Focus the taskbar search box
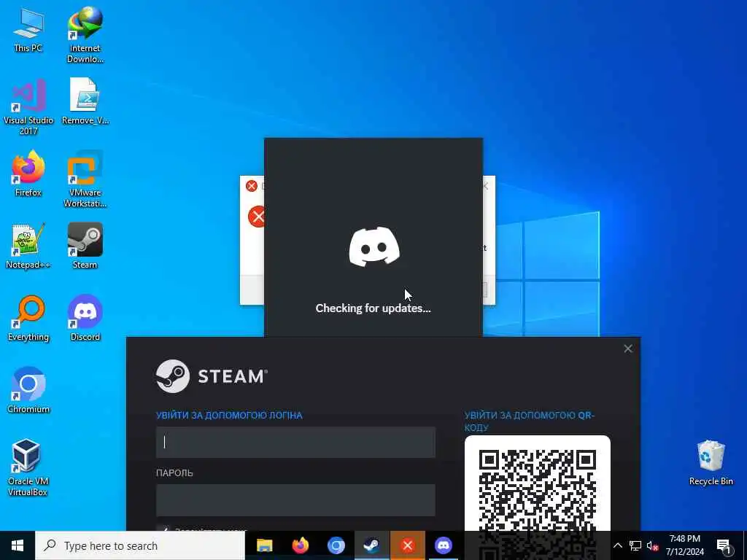Image resolution: width=747 pixels, height=560 pixels. point(140,545)
